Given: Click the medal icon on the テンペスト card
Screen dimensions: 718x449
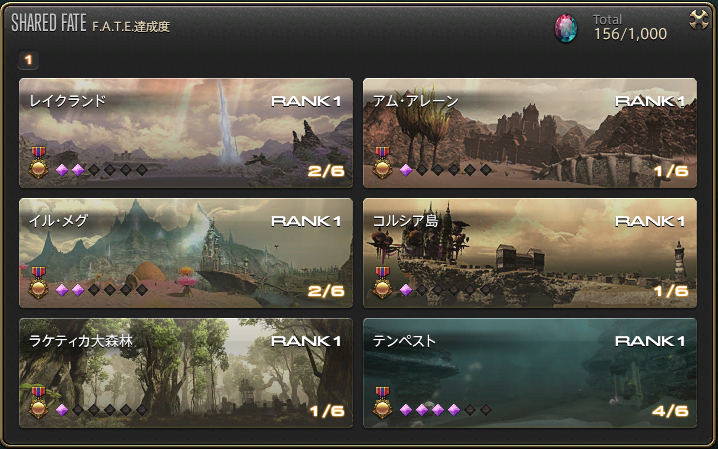Looking at the screenshot, I should 382,403.
